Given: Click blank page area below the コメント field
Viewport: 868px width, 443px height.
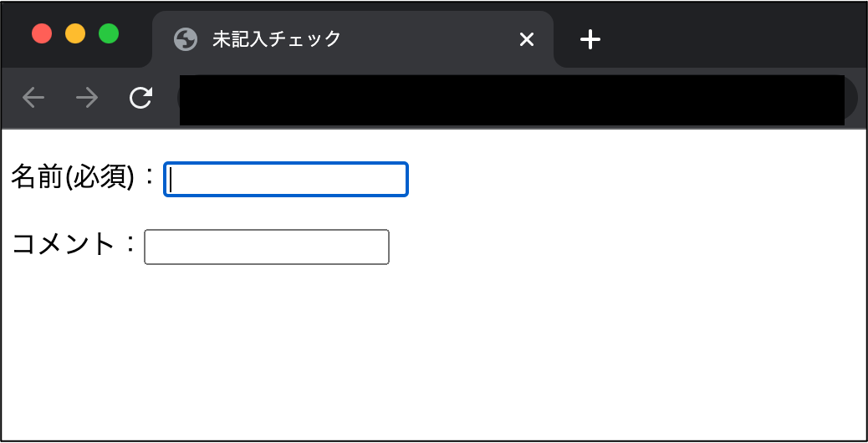Looking at the screenshot, I should 431,354.
